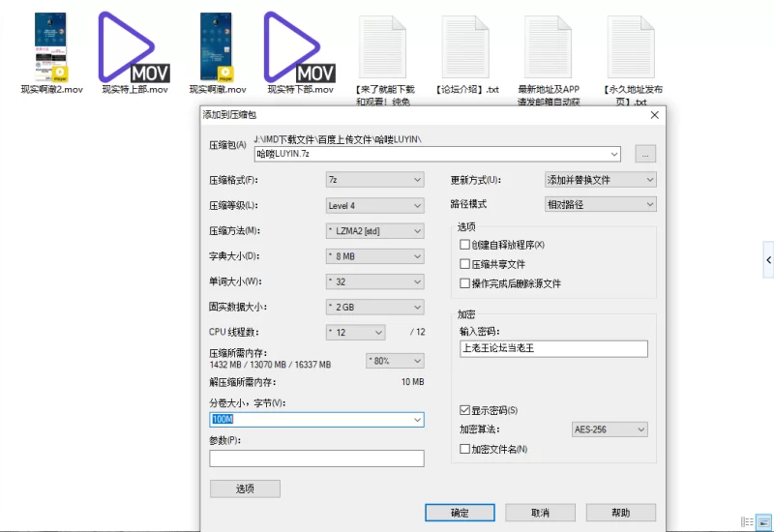774x532 pixels.
Task: Click the 选项 button
Action: 245,489
